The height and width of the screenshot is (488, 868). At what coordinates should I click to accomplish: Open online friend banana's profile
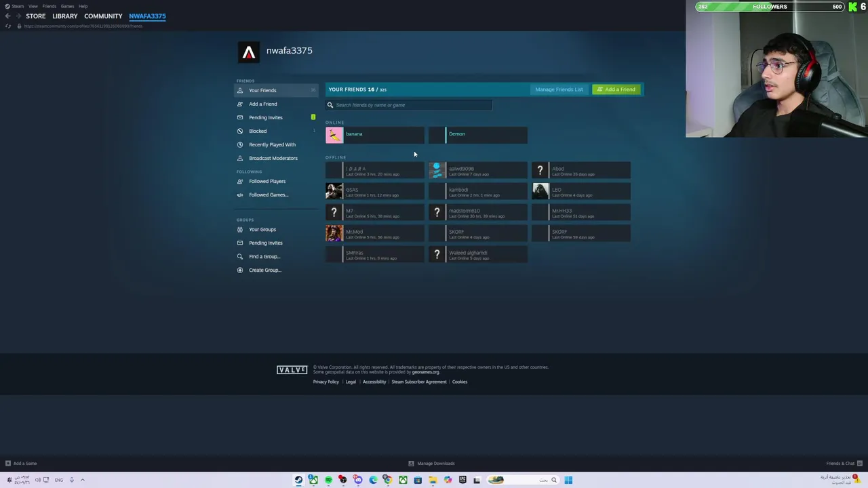pyautogui.click(x=375, y=135)
